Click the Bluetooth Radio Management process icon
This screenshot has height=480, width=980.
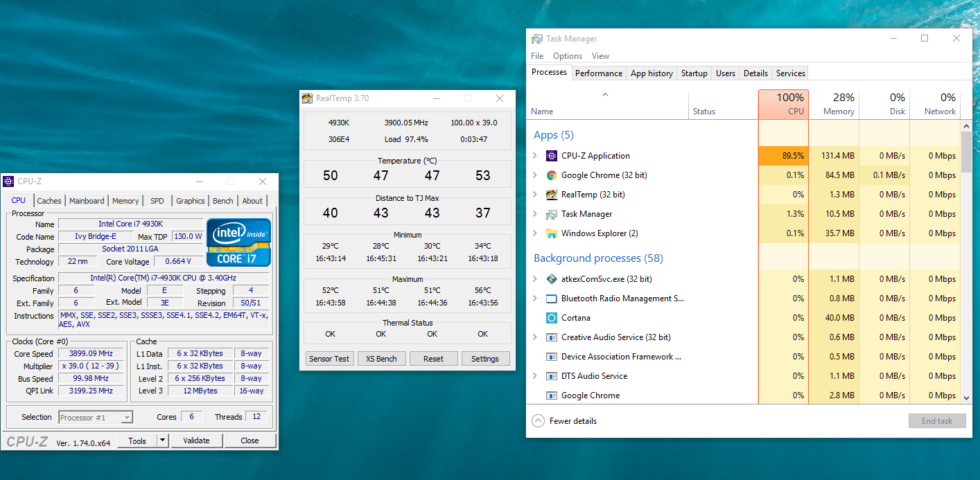click(552, 299)
